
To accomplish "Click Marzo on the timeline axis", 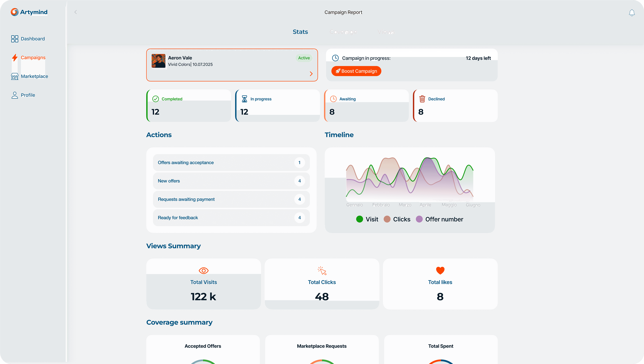I will click(405, 205).
